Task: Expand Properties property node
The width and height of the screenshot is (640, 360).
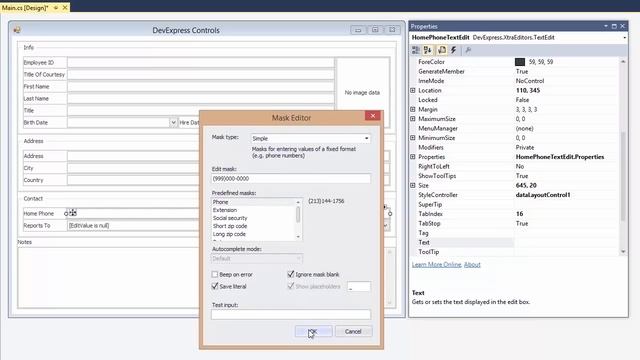Action: 413,157
